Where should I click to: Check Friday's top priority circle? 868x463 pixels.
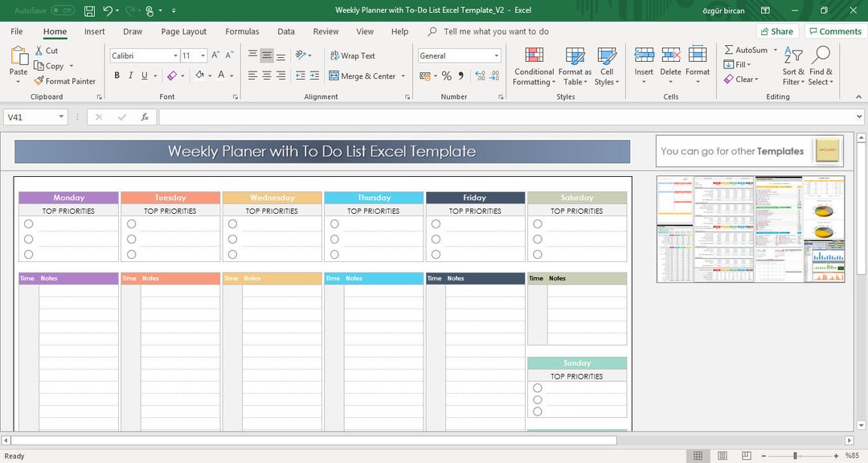click(x=436, y=223)
